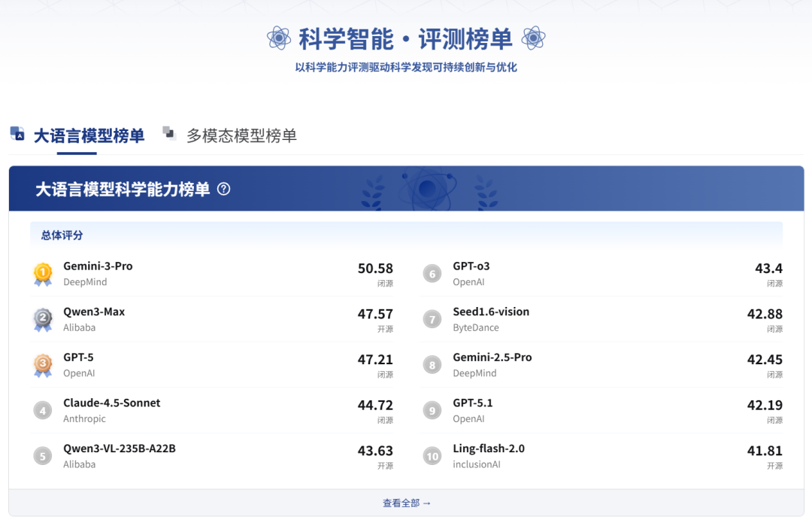Click the score 42.19
The image size is (812, 526).
[765, 406]
